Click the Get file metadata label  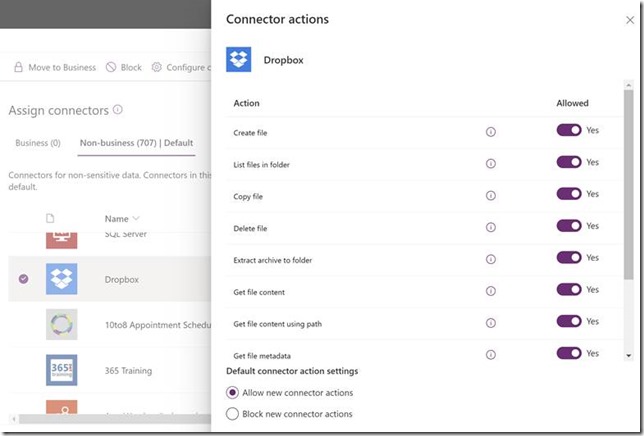(x=262, y=356)
